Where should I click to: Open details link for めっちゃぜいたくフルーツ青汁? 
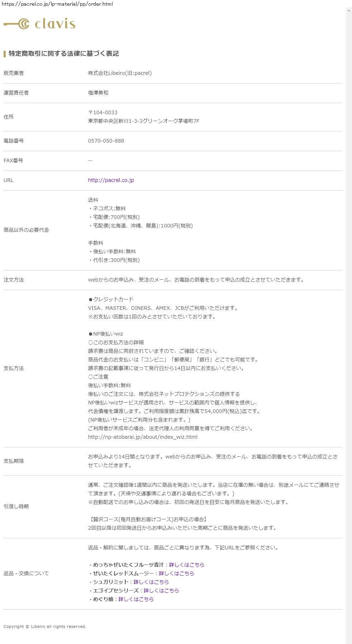click(187, 565)
